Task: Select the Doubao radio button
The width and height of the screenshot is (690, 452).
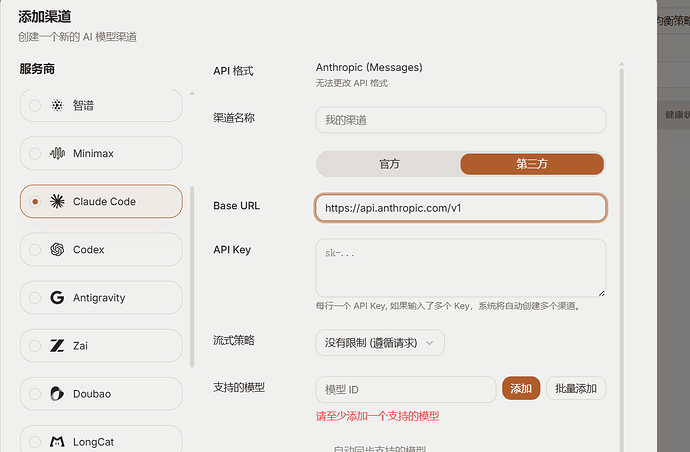Action: point(35,393)
